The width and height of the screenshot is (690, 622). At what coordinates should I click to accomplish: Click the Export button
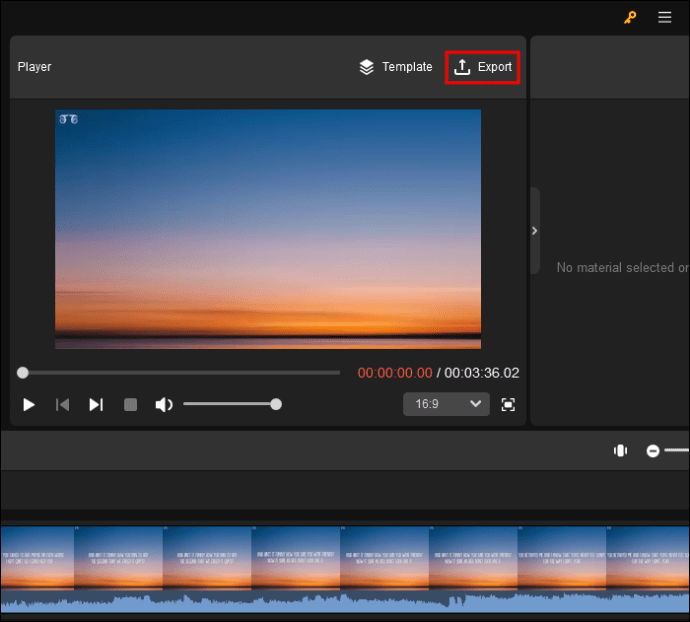point(482,67)
